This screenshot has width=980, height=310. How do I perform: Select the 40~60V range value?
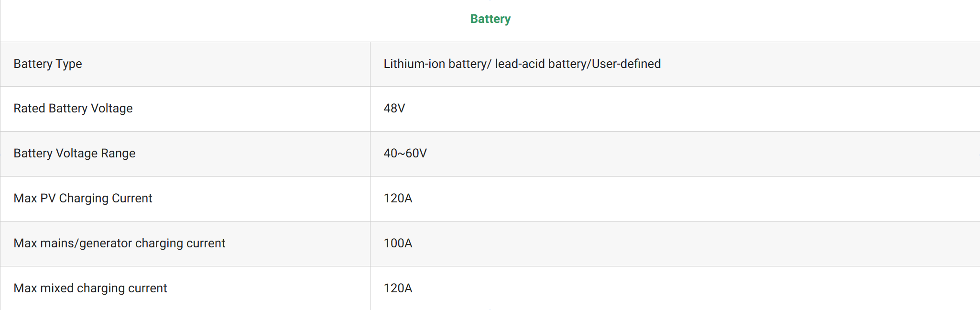click(x=405, y=154)
